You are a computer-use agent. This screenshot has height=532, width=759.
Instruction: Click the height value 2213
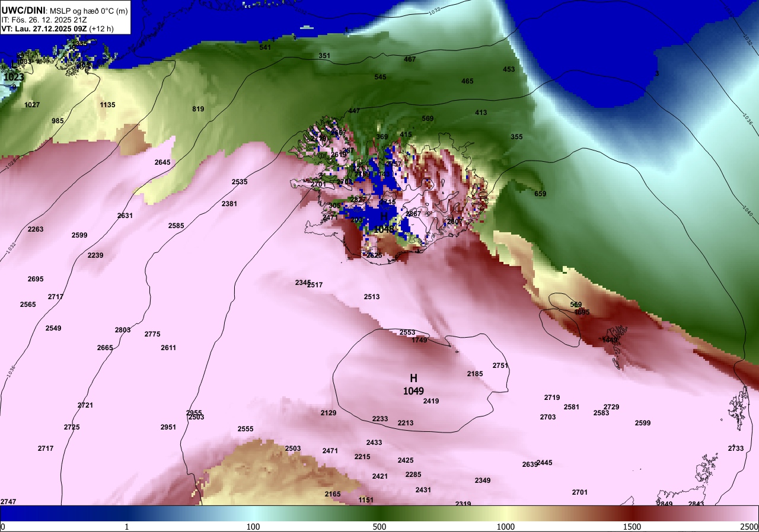[x=406, y=423]
